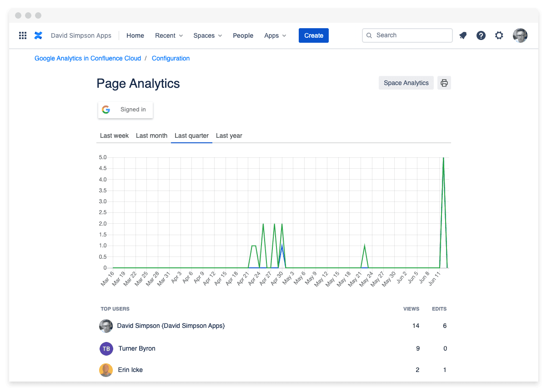This screenshot has width=547, height=392.
Task: Expand the Spaces dropdown menu
Action: pos(208,35)
